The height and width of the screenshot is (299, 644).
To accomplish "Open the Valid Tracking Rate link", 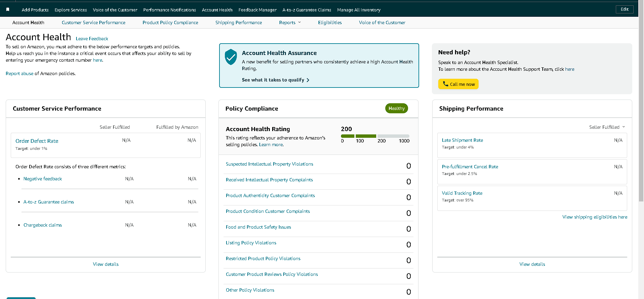I will 462,193.
